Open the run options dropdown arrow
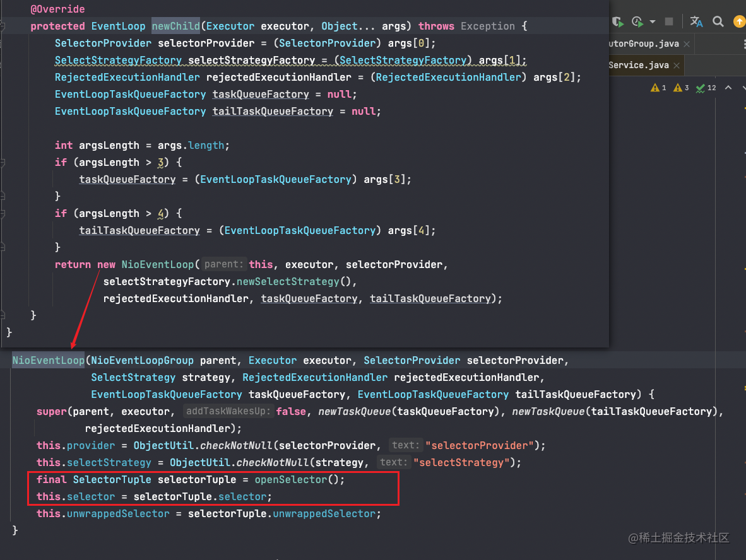 click(x=652, y=22)
